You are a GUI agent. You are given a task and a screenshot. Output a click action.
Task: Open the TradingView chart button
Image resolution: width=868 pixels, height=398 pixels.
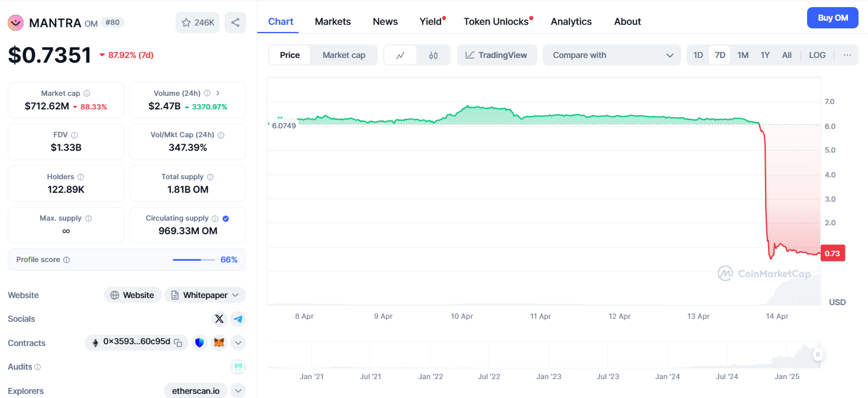pyautogui.click(x=497, y=55)
